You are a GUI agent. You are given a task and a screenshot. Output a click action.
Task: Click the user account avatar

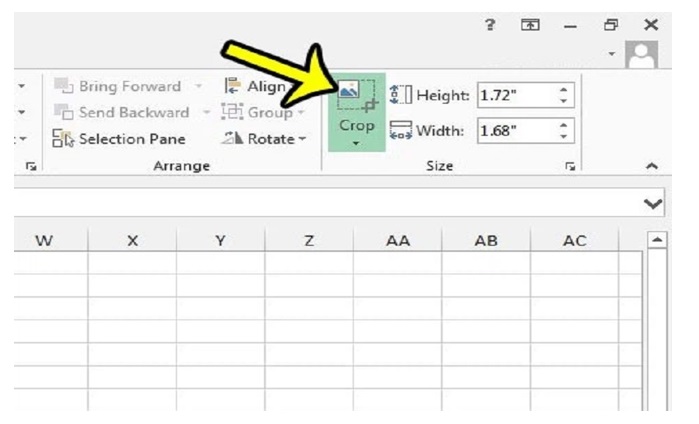click(x=640, y=57)
